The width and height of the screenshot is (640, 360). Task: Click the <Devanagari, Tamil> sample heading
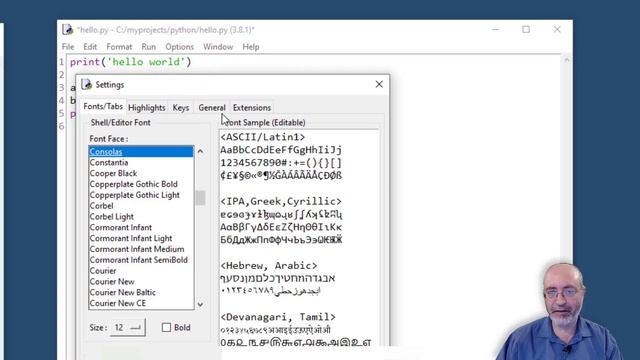click(x=278, y=317)
